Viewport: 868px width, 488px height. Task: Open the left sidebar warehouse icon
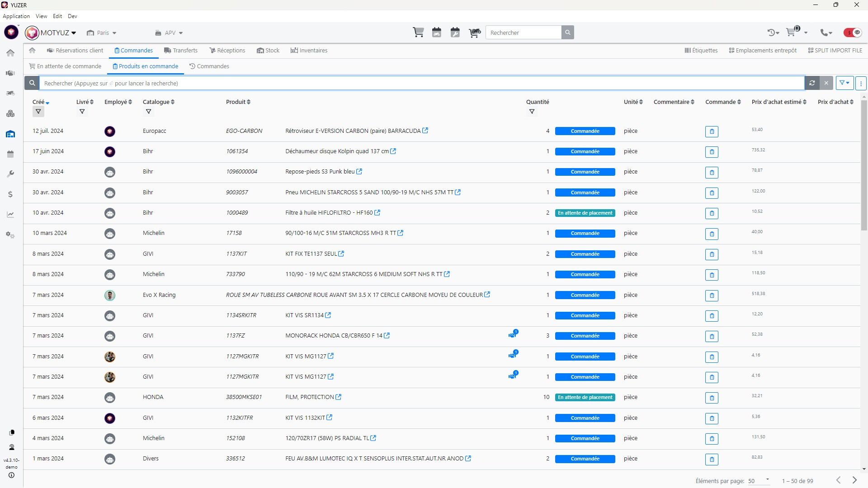tap(10, 134)
